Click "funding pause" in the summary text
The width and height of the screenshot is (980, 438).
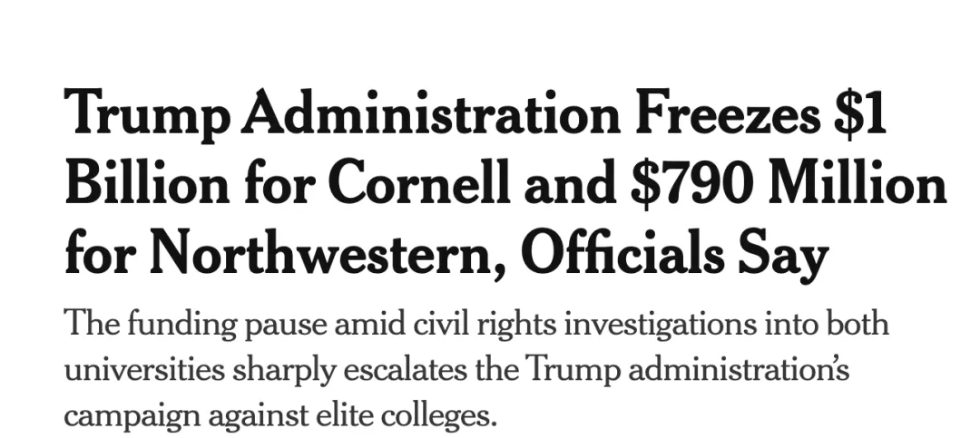tap(226, 325)
